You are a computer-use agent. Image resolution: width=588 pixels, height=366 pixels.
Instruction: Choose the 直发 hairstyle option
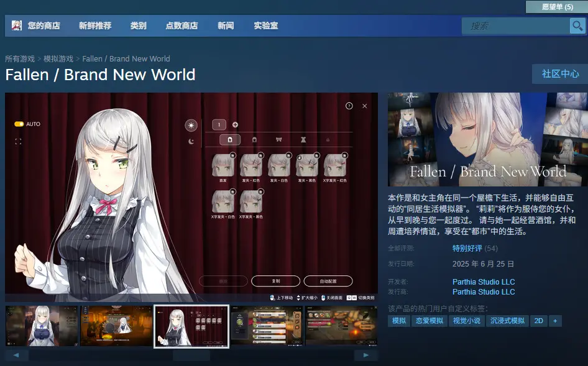[223, 168]
